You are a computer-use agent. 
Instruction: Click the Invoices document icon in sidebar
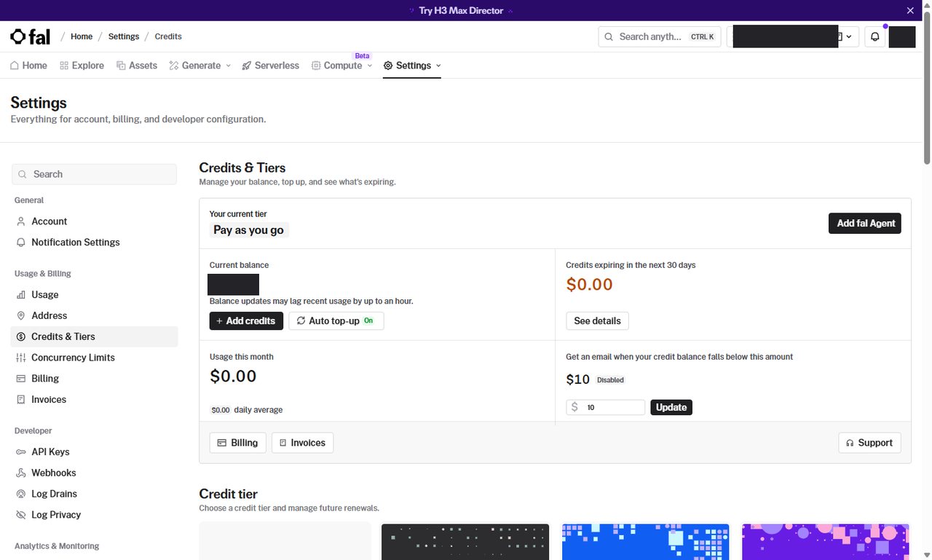21,400
